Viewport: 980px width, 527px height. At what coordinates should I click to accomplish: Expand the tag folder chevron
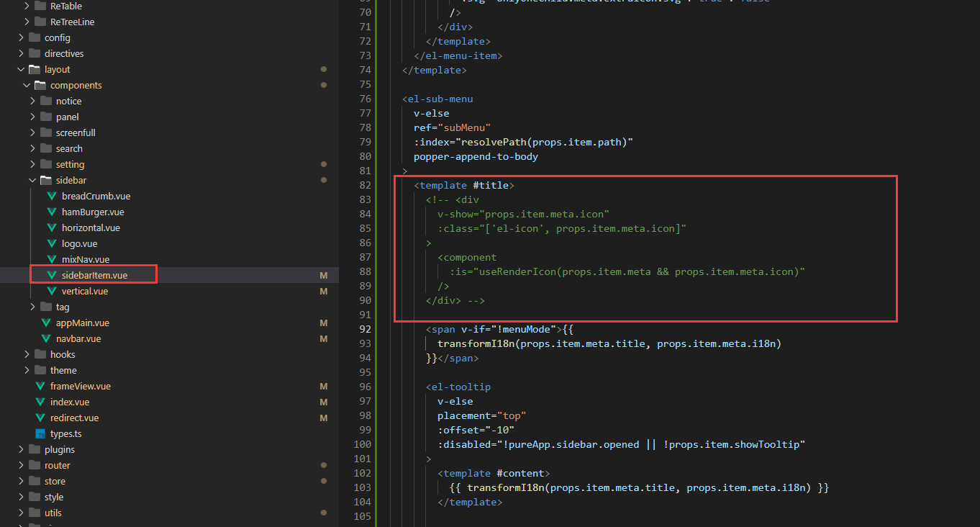coord(32,307)
